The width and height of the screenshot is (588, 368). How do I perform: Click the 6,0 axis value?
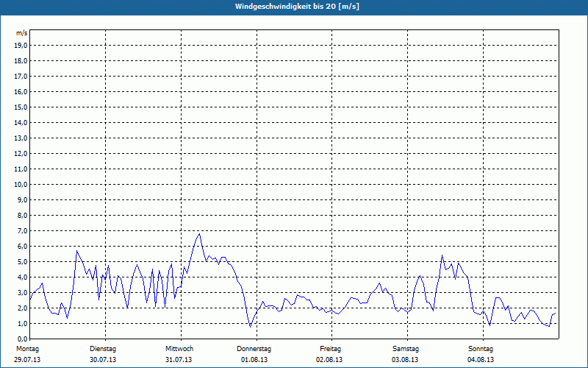(x=23, y=246)
